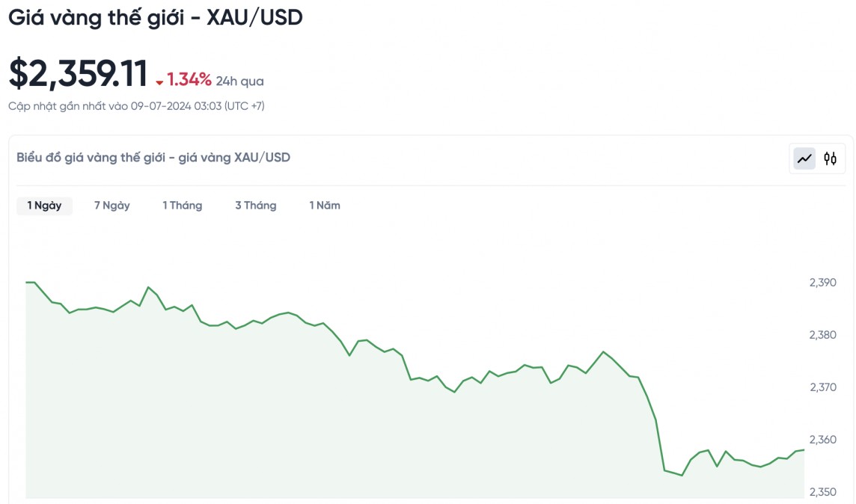Select the 1 Ngày timeframe tab

point(45,206)
